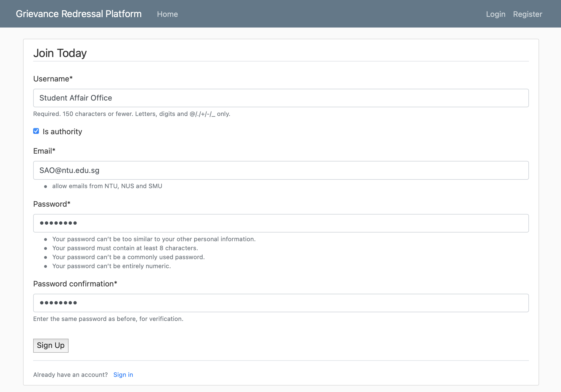This screenshot has height=392, width=561.
Task: Click Grievance Redressal Platform brand title
Action: 79,14
